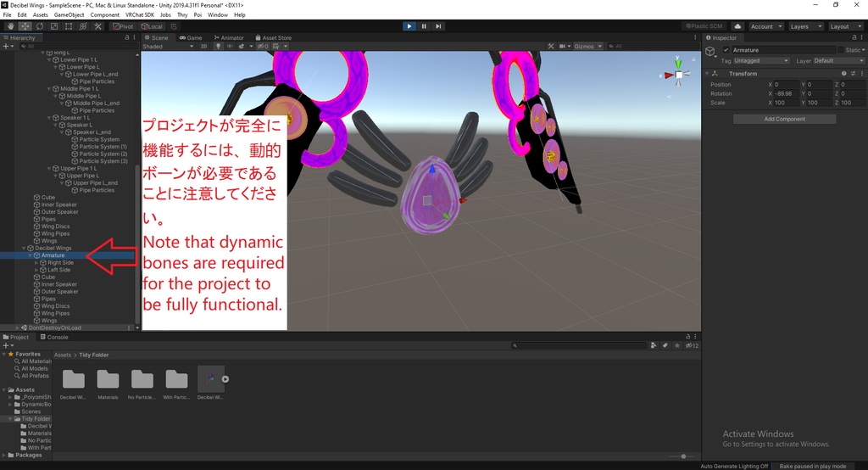
Task: Select the Scenes folder in Assets tree
Action: click(31, 411)
